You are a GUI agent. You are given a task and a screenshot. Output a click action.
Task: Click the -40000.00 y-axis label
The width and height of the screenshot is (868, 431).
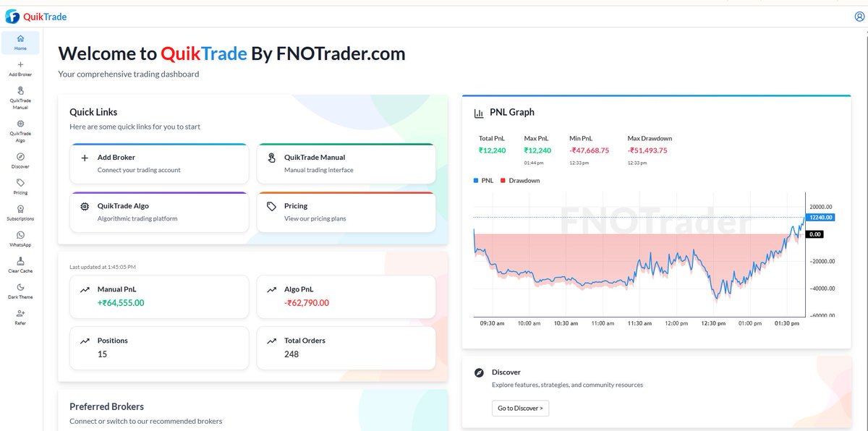[821, 289]
